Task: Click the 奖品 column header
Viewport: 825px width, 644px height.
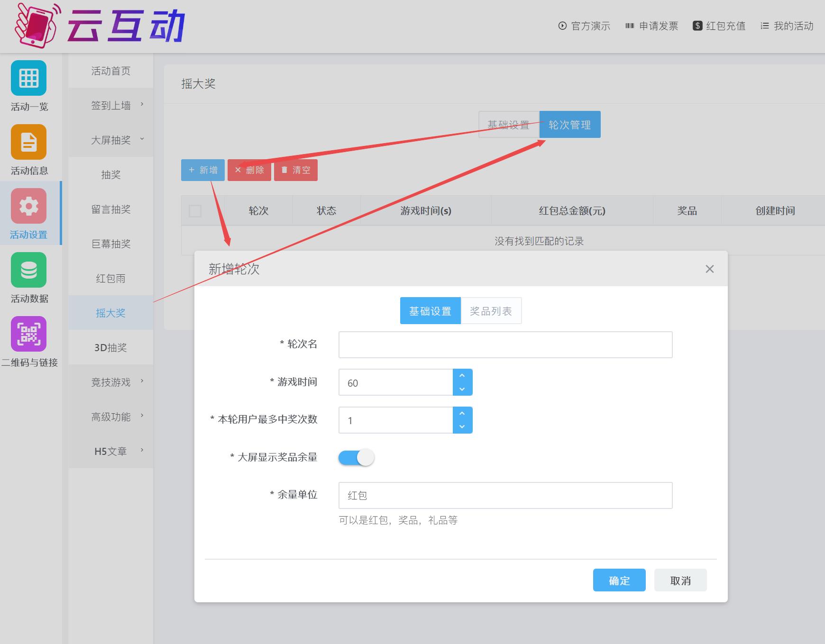Action: (x=687, y=211)
